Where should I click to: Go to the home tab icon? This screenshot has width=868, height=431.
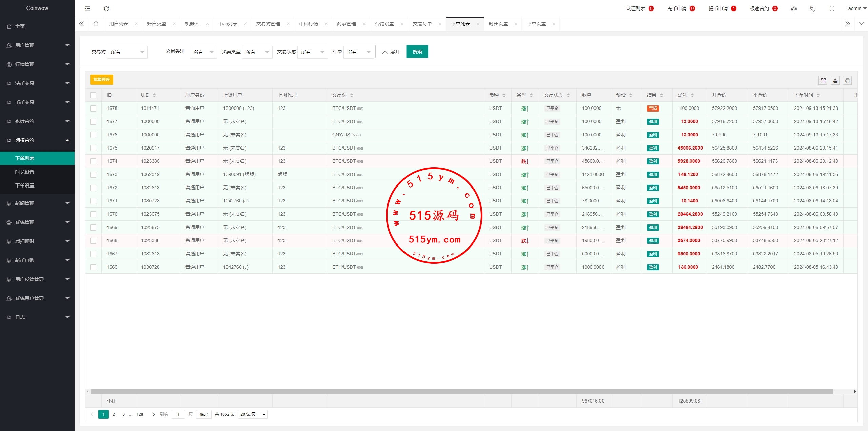96,24
